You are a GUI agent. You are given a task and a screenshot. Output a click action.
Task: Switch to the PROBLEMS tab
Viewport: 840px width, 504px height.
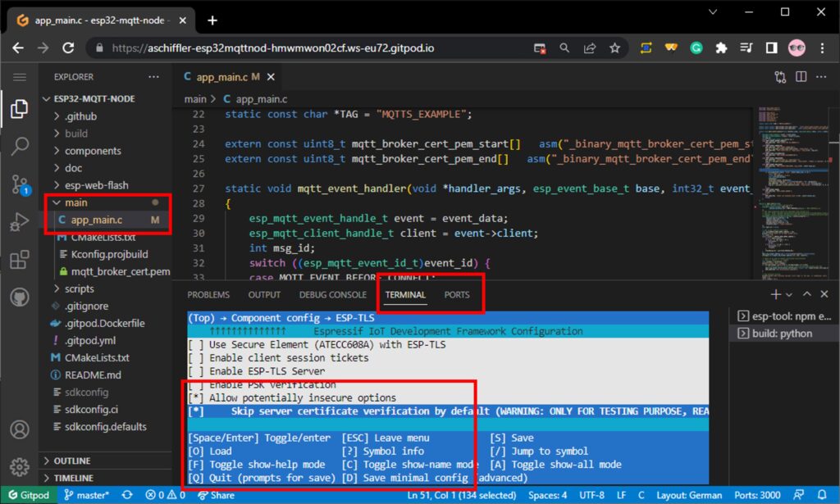coord(208,294)
